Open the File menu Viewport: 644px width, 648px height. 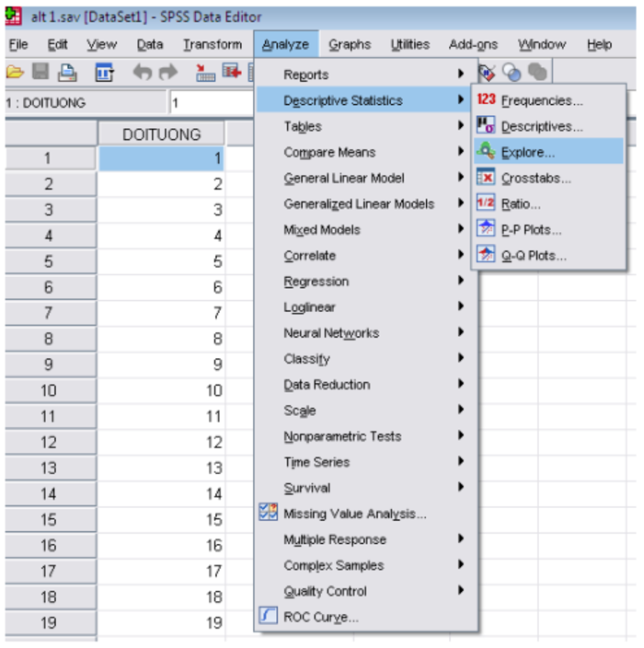pos(18,44)
